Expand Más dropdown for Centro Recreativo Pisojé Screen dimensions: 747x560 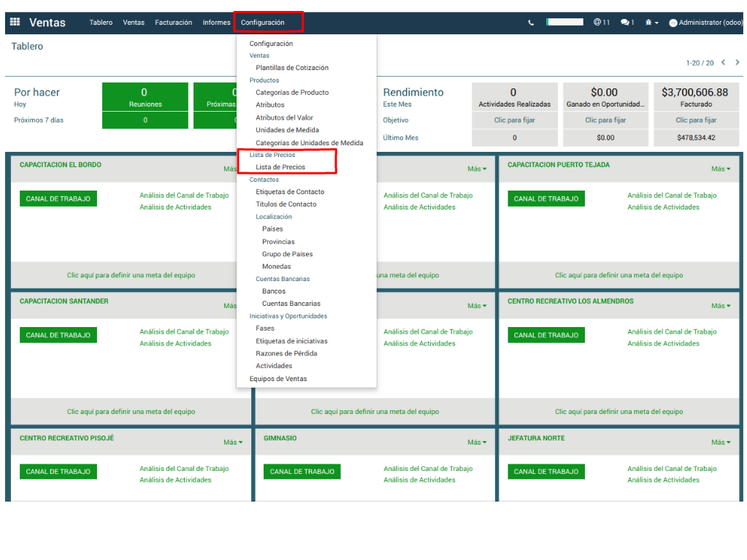233,442
